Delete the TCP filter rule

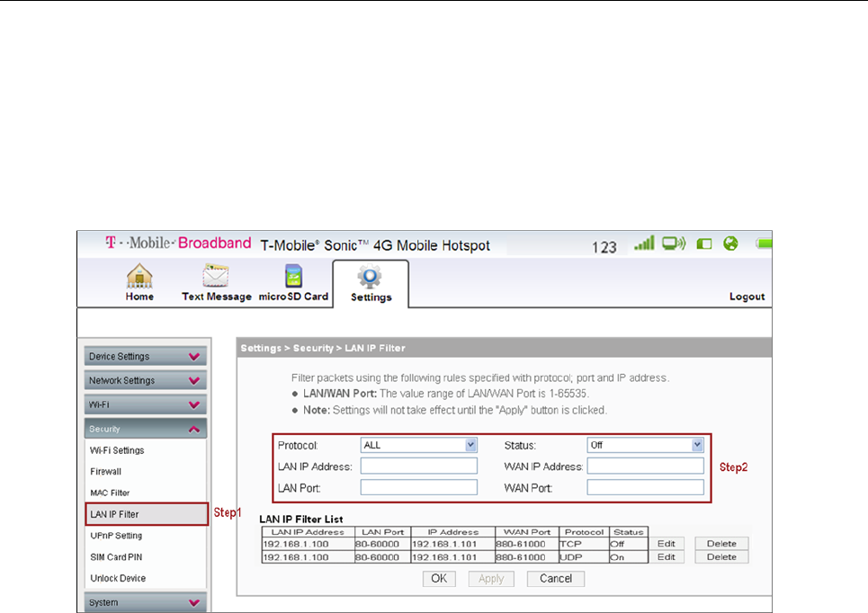pyautogui.click(x=722, y=544)
